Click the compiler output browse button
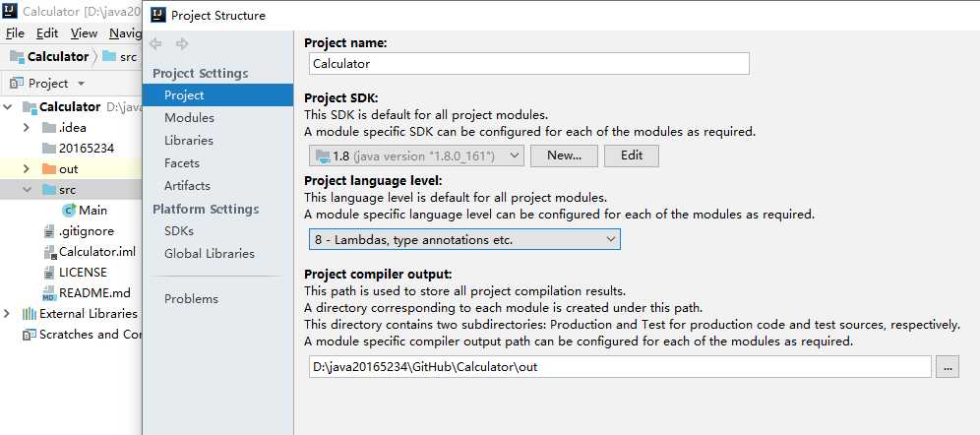The height and width of the screenshot is (435, 980). tap(947, 367)
